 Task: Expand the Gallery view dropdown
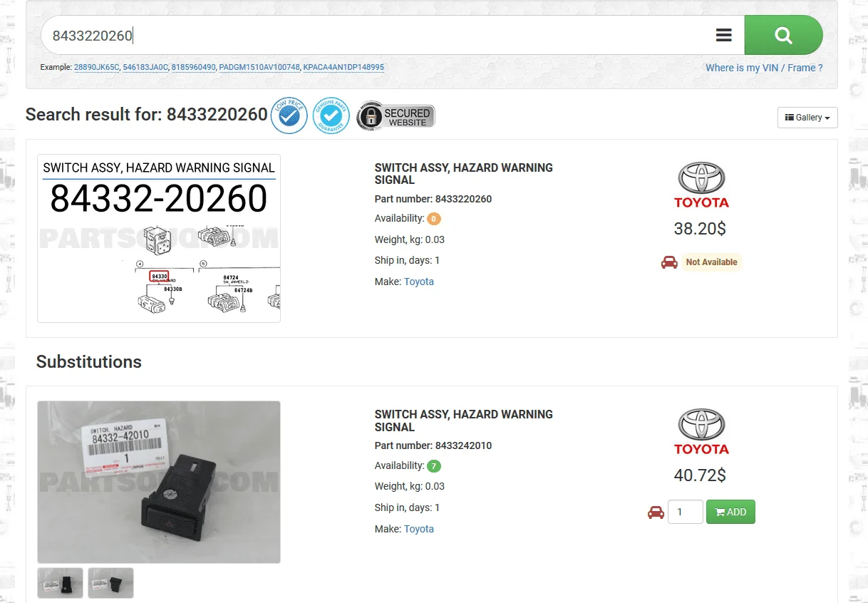pyautogui.click(x=807, y=118)
